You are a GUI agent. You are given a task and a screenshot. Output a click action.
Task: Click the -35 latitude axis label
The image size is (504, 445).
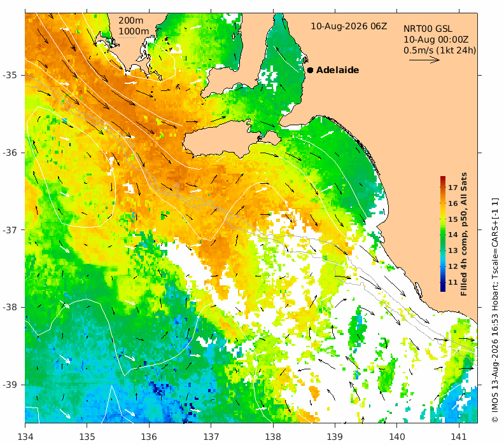pos(10,75)
